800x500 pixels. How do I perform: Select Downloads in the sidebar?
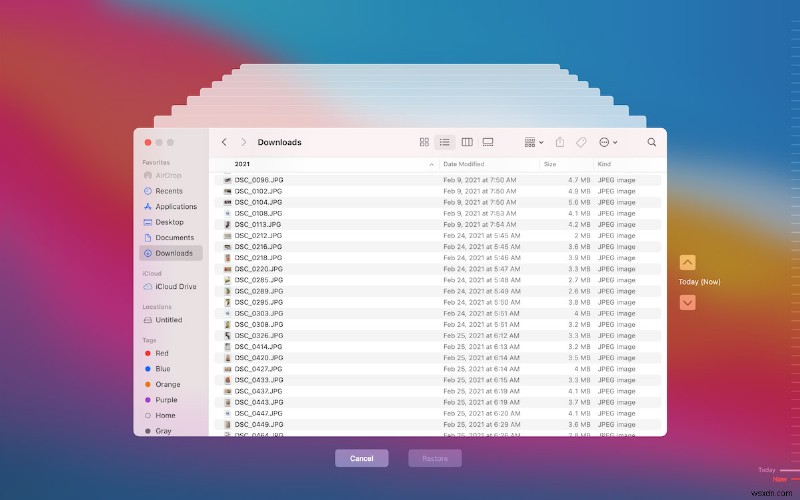pos(171,253)
